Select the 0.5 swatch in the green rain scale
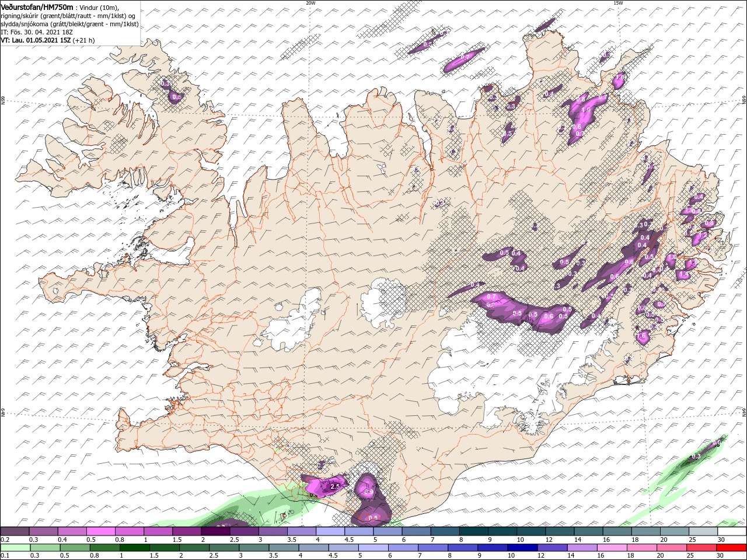The image size is (747, 560). 75,548
